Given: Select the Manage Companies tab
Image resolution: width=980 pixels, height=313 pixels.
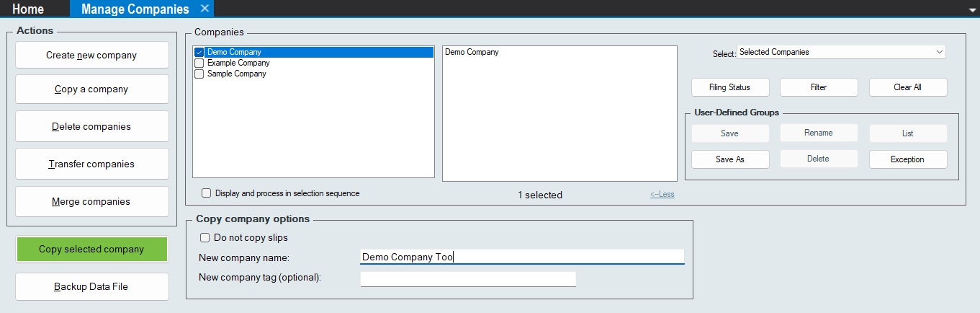Looking at the screenshot, I should click(135, 9).
